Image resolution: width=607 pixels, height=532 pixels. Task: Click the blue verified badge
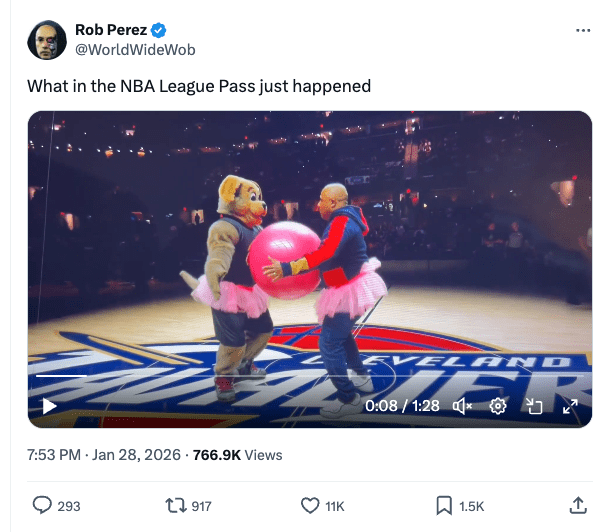tap(158, 31)
